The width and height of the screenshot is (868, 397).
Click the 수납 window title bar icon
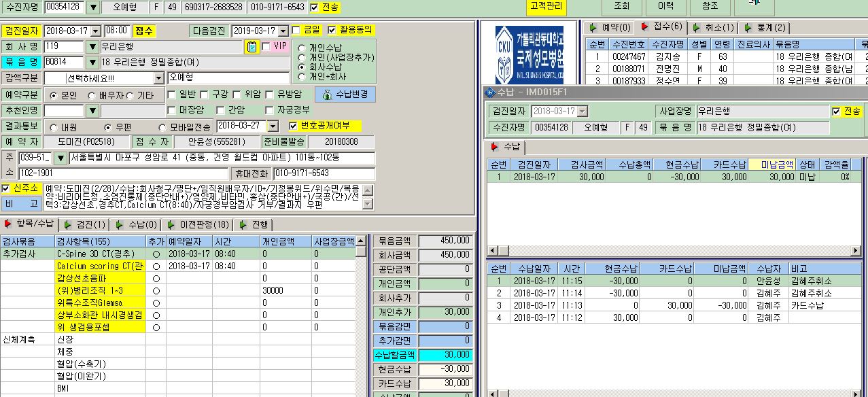click(x=489, y=92)
